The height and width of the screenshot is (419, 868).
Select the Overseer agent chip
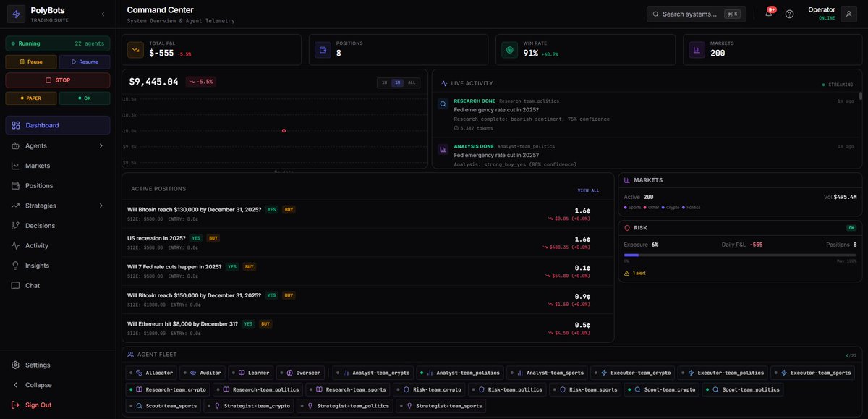[300, 373]
